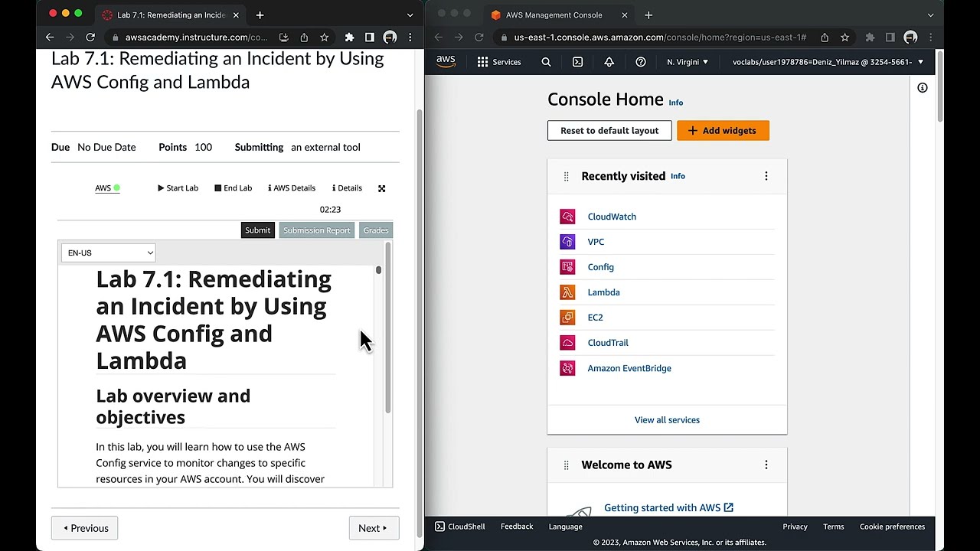Open AWS Details
This screenshot has height=551, width=980.
click(x=292, y=188)
